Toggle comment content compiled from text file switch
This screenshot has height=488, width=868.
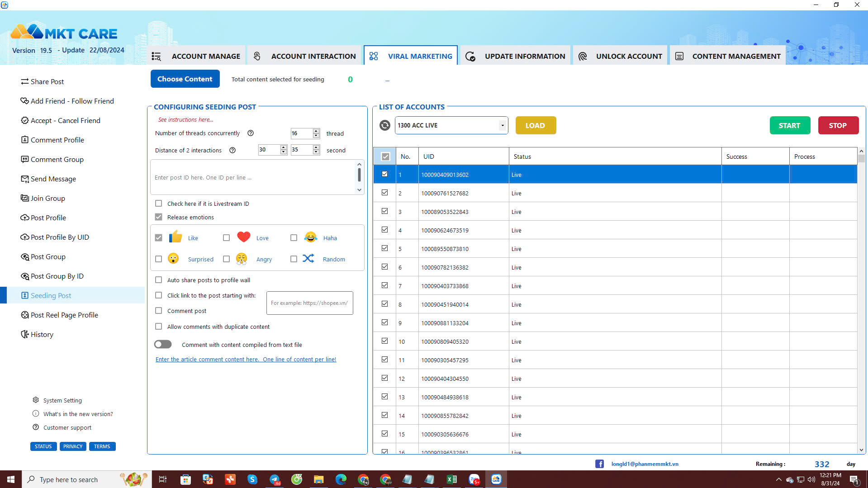(x=163, y=344)
